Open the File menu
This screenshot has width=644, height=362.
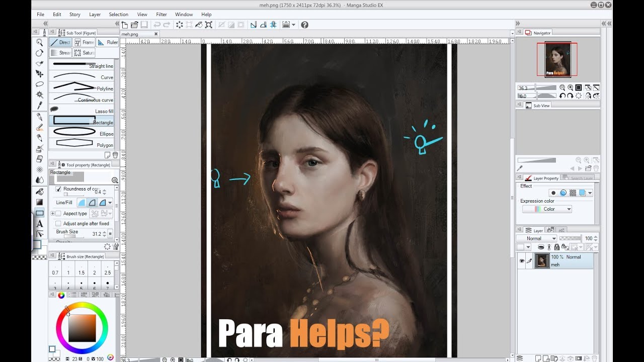pos(40,15)
